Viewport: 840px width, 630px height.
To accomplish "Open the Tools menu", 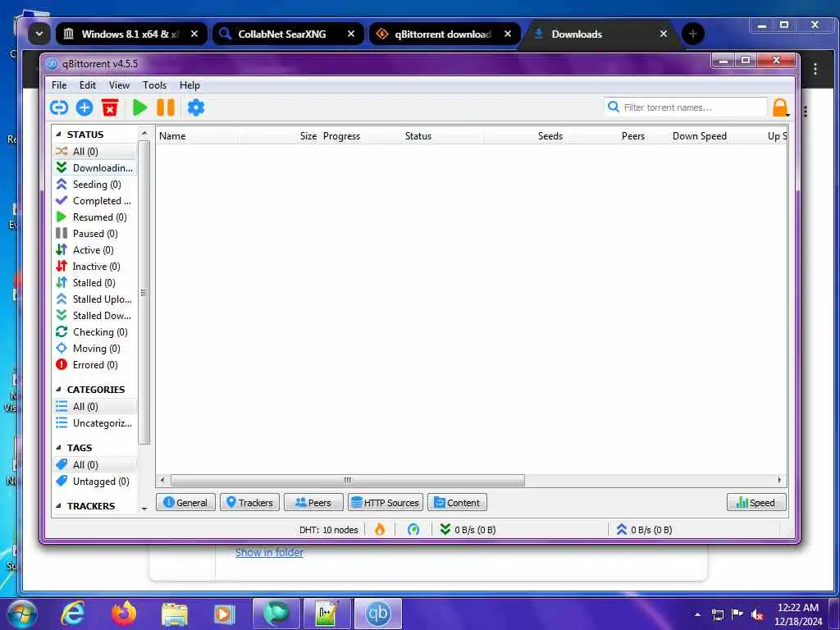I will (x=154, y=85).
